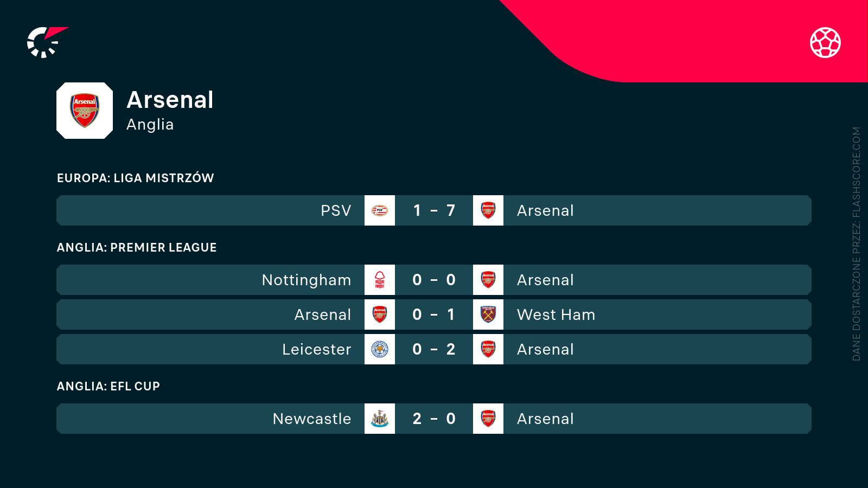The width and height of the screenshot is (868, 488).
Task: Click the Nottingham team name
Action: 307,280
